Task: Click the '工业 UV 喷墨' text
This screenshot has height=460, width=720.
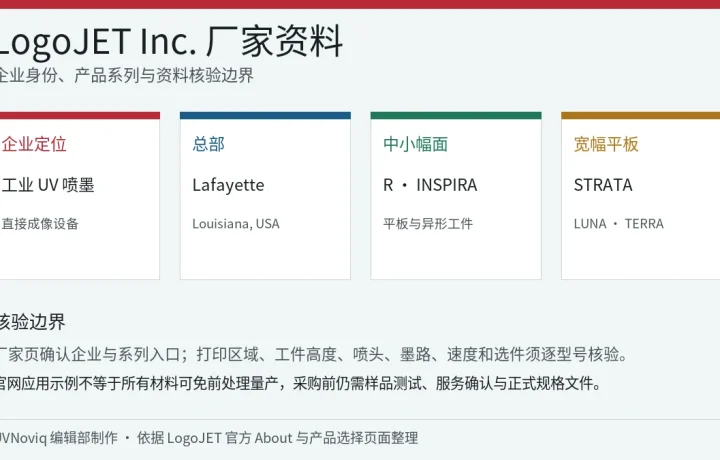Action: point(48,185)
